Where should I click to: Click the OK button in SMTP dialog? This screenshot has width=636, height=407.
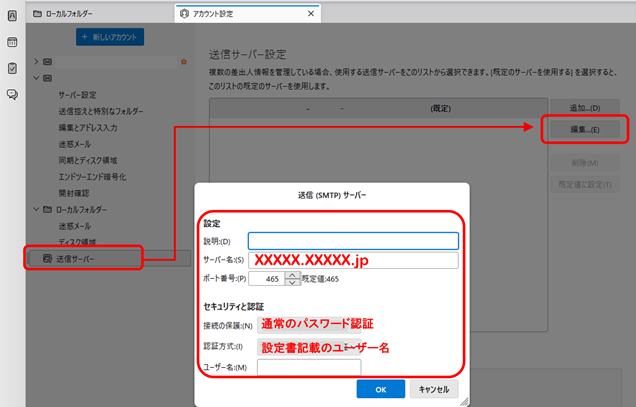tap(380, 389)
